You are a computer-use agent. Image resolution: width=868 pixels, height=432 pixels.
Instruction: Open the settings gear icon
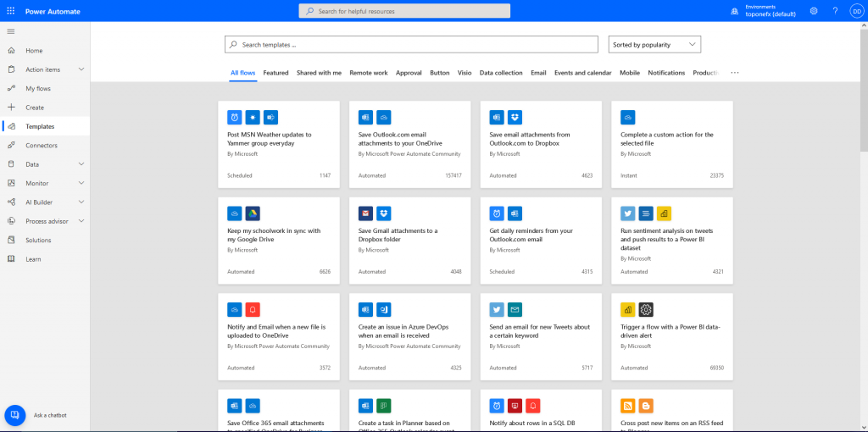point(814,10)
